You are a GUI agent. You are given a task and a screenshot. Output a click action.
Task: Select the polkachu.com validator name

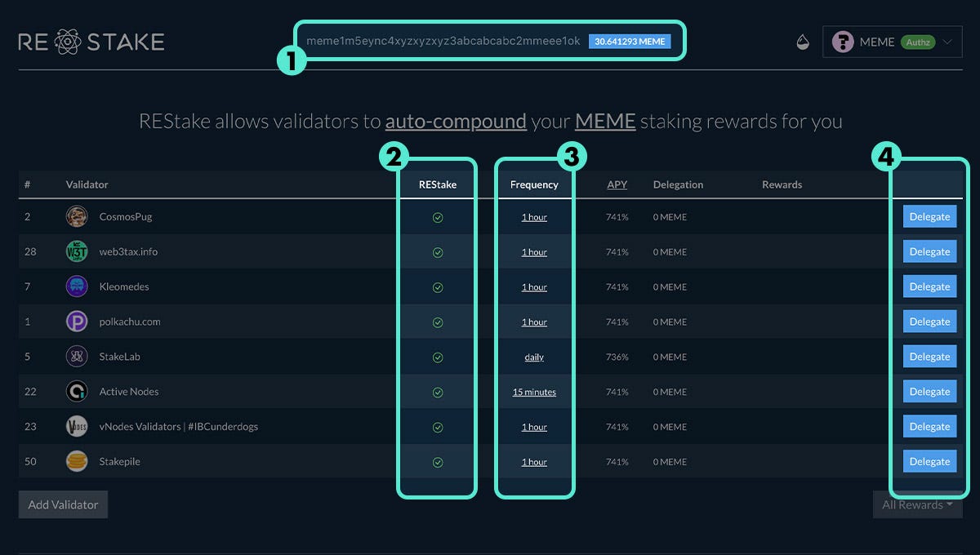(x=130, y=322)
